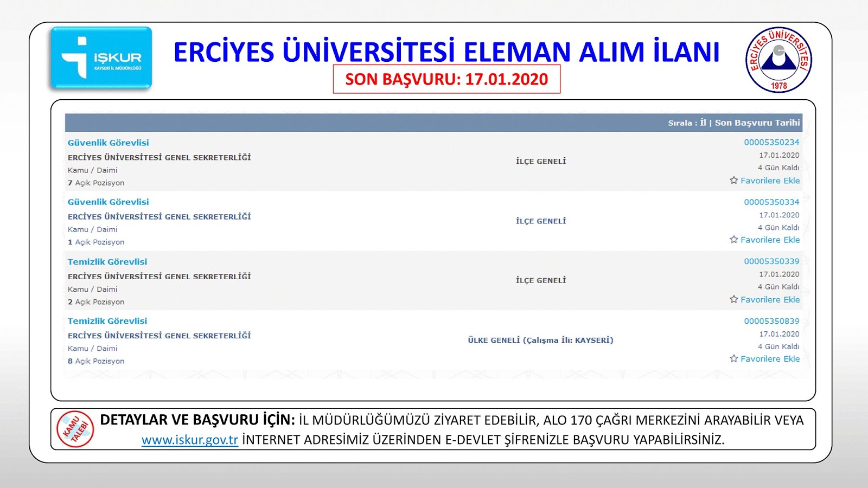This screenshot has height=488, width=868.
Task: Add listing 00005350339 via Favorilere Ekle
Action: click(x=770, y=299)
